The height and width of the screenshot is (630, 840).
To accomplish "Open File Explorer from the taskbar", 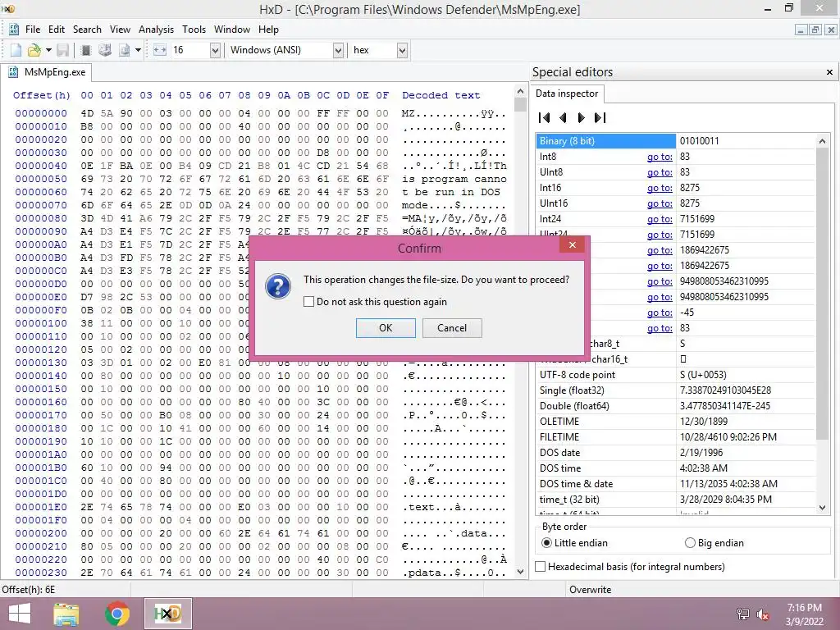I will [x=66, y=614].
